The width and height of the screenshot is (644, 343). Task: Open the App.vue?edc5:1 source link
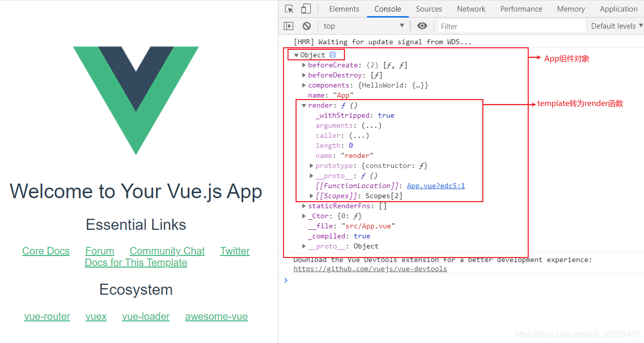pos(436,186)
